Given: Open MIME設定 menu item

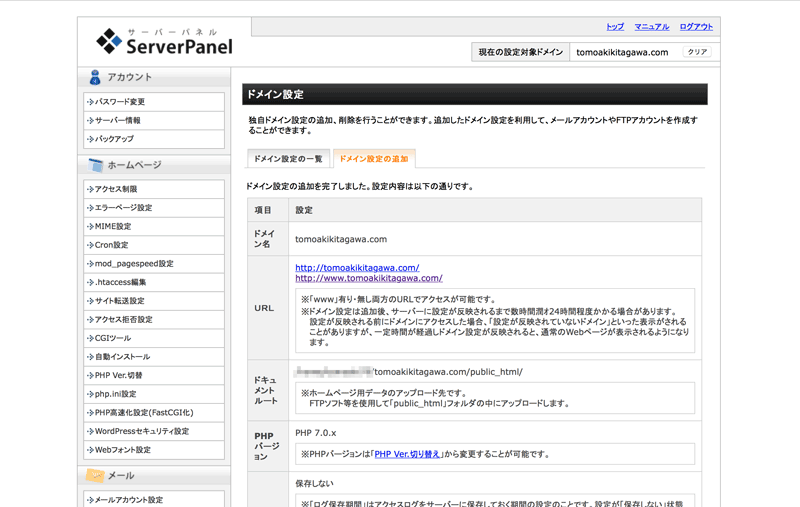Looking at the screenshot, I should click(x=154, y=226).
